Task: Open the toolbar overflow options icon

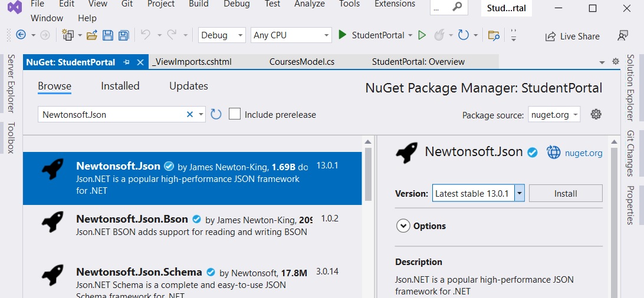Action: click(514, 35)
